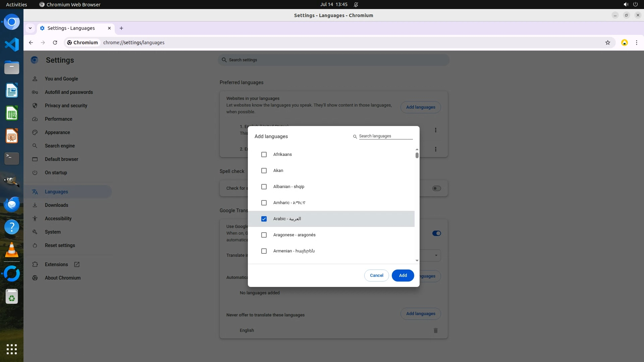Launch Visual Studio Code from dock

click(x=12, y=45)
